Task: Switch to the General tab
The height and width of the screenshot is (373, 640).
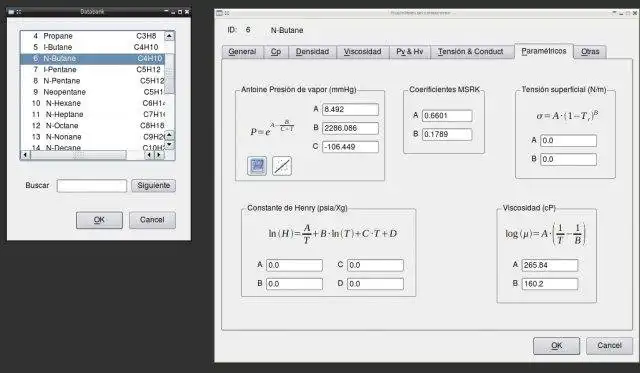Action: (242, 52)
